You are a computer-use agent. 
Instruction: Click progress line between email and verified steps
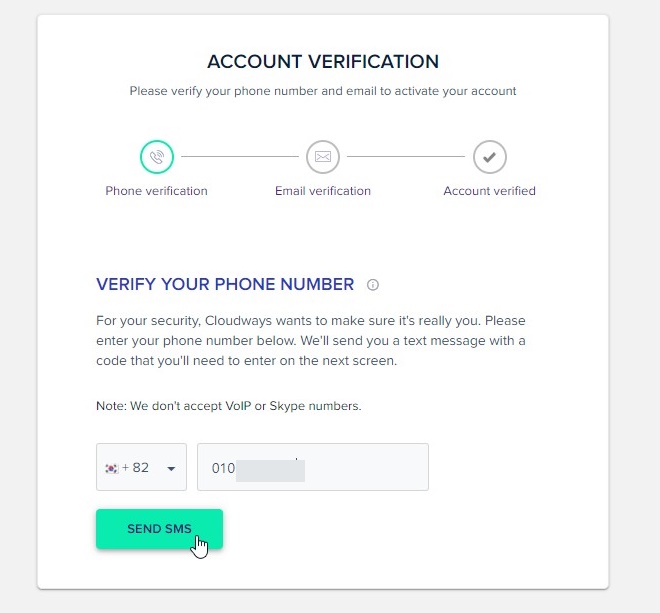(406, 157)
